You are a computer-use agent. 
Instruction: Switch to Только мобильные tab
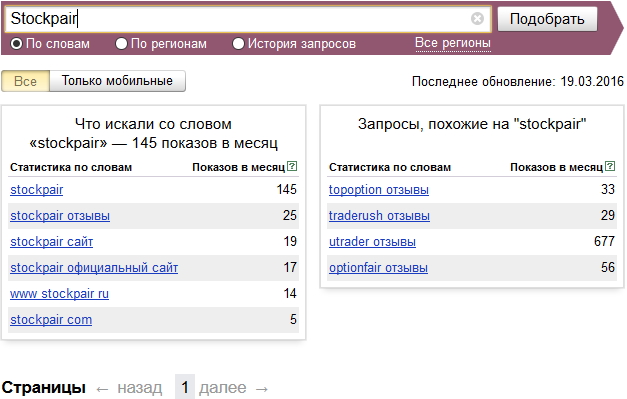(x=117, y=81)
